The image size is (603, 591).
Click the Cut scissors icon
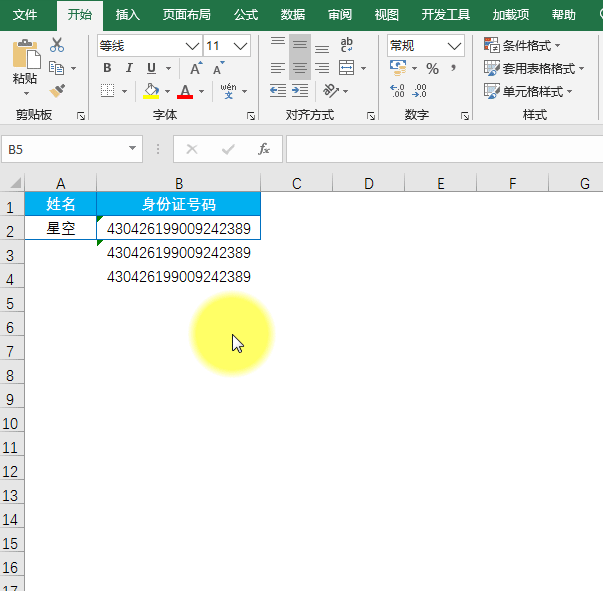pyautogui.click(x=57, y=45)
